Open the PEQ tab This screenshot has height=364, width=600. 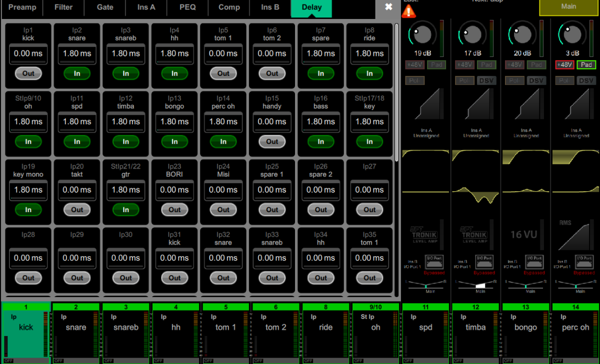click(x=187, y=7)
